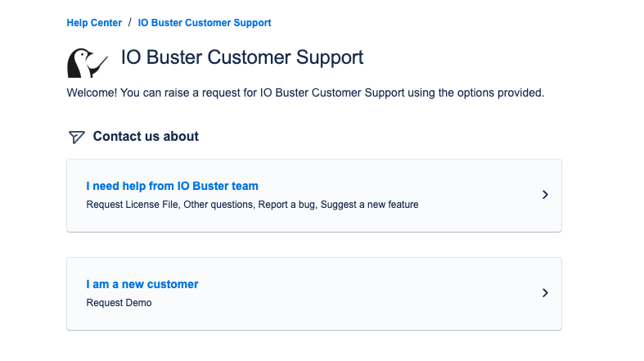Click the 'Request Demo' text
The width and height of the screenshot is (644, 361).
coord(119,303)
